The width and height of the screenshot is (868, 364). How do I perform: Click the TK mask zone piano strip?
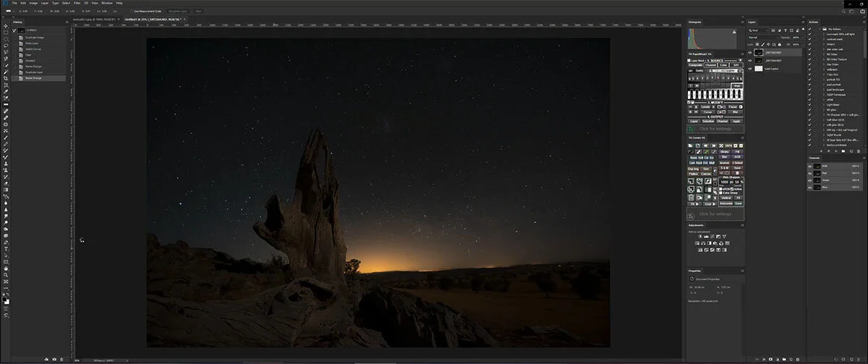tap(715, 95)
